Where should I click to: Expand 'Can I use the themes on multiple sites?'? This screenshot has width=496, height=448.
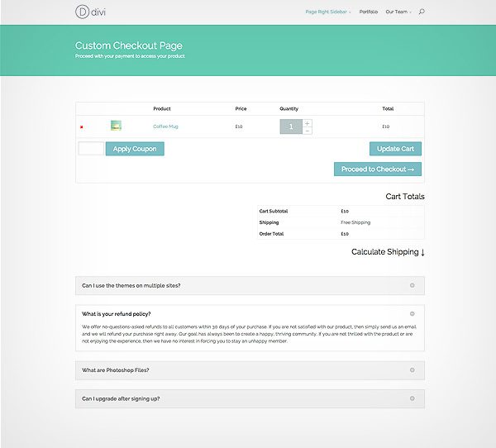250,286
